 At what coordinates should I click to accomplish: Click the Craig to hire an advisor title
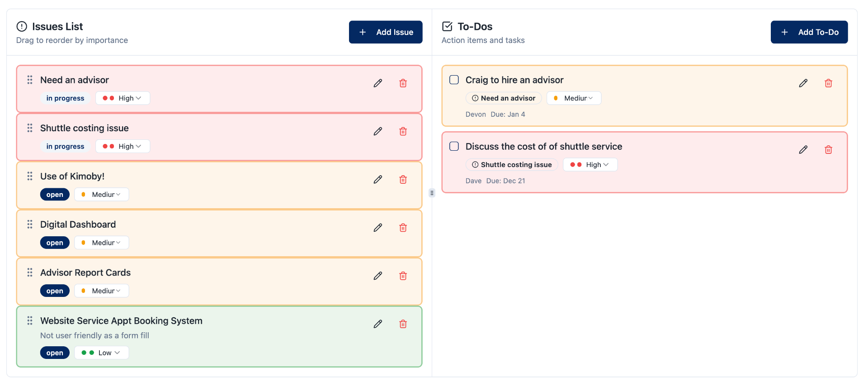click(x=514, y=80)
